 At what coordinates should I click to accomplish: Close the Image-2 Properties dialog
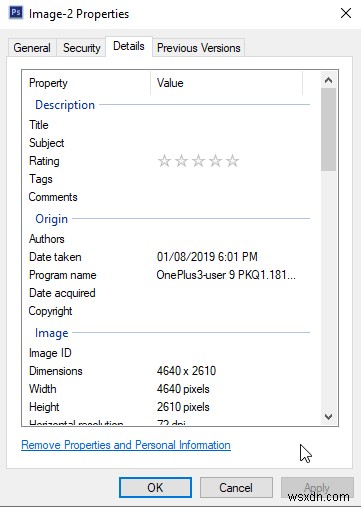[x=346, y=13]
